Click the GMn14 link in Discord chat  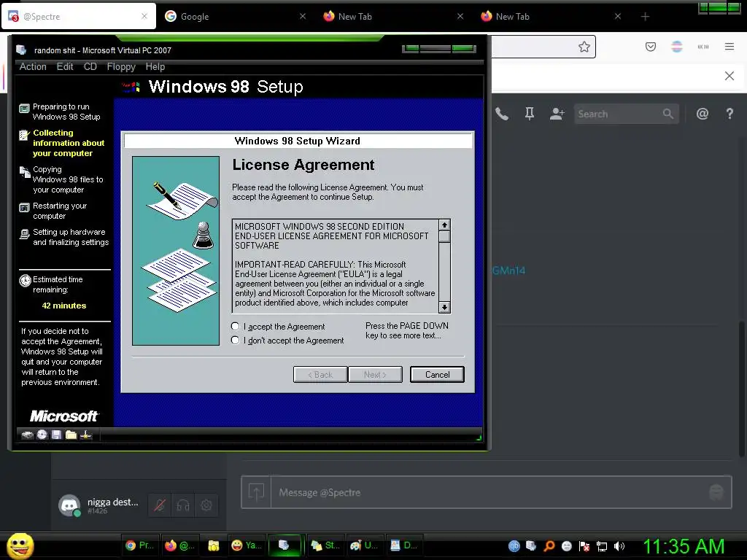pyautogui.click(x=508, y=271)
